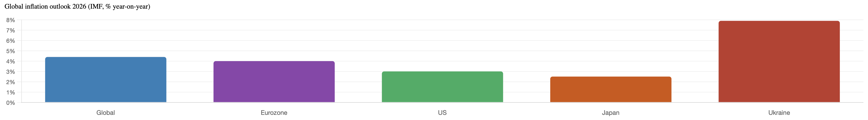Select the green US bar
Image resolution: width=868 pixels, height=120 pixels.
click(x=442, y=87)
